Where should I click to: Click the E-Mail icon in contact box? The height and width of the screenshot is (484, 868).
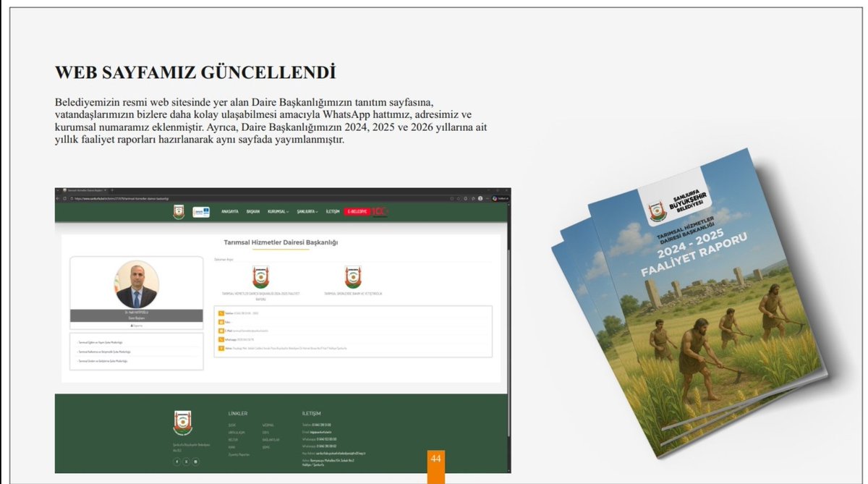(x=221, y=331)
